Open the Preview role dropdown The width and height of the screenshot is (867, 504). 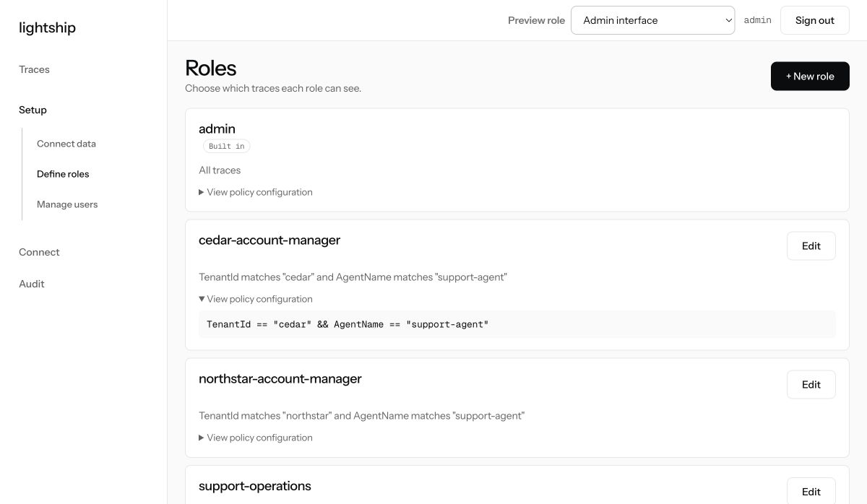coord(652,20)
